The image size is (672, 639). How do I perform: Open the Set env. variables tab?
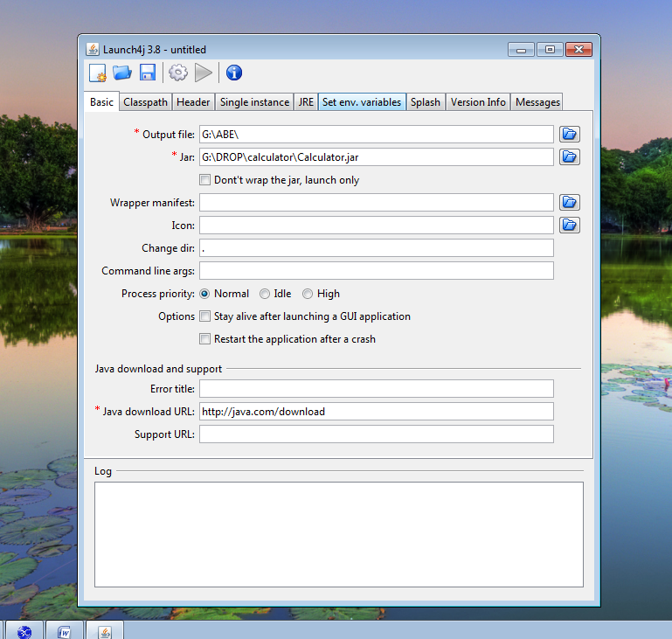click(x=362, y=102)
